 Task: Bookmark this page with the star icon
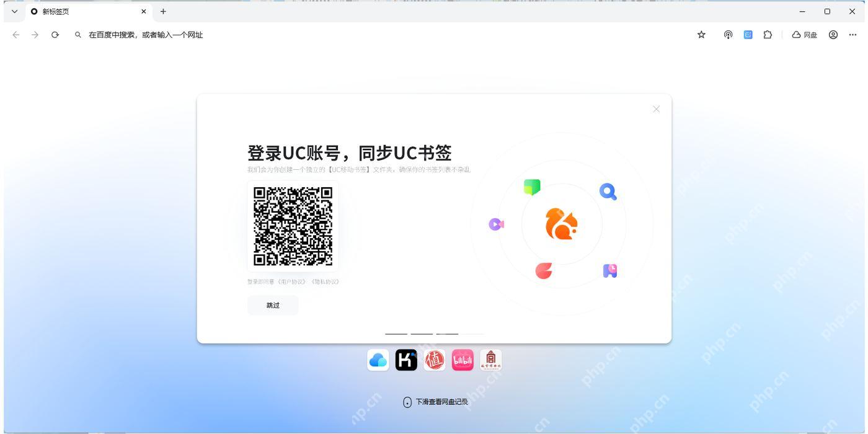[x=701, y=35]
